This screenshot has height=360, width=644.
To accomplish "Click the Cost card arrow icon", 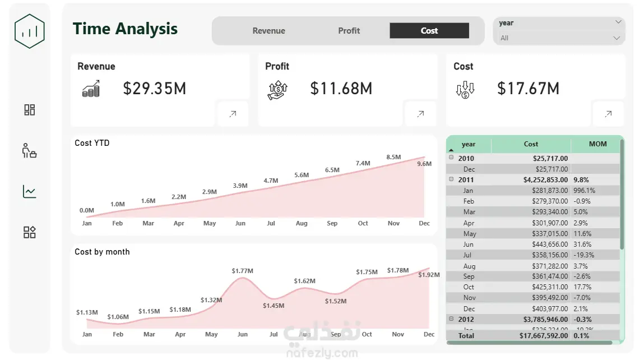I will [x=608, y=114].
